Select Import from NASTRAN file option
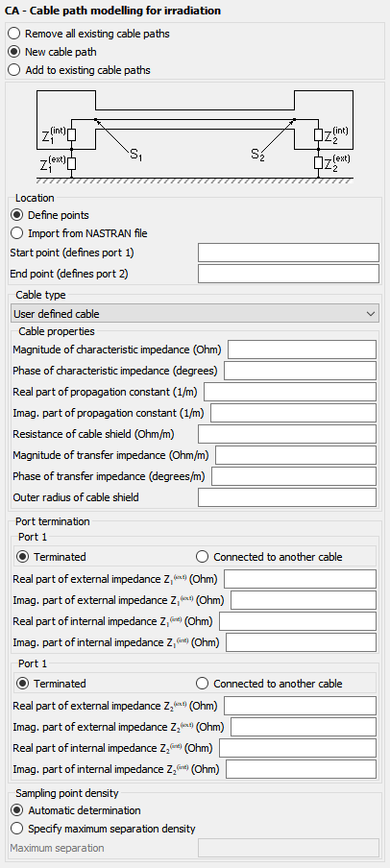Image resolution: width=390 pixels, height=868 pixels. [79, 233]
